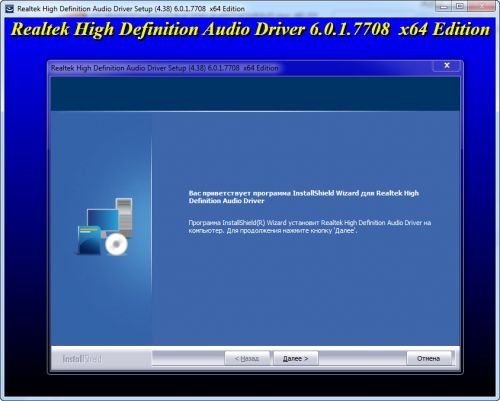Maximize the outer Realtek setup window
The height and width of the screenshot is (401, 500).
[460, 6]
